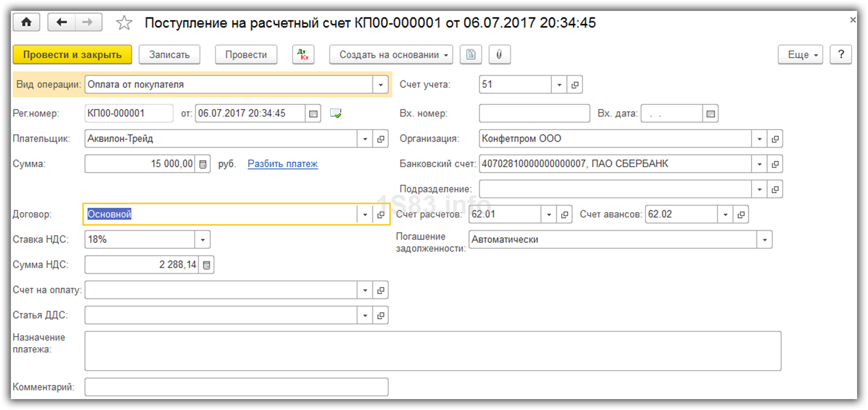Click the Home icon button
This screenshot has height=410, width=868.
click(x=26, y=22)
